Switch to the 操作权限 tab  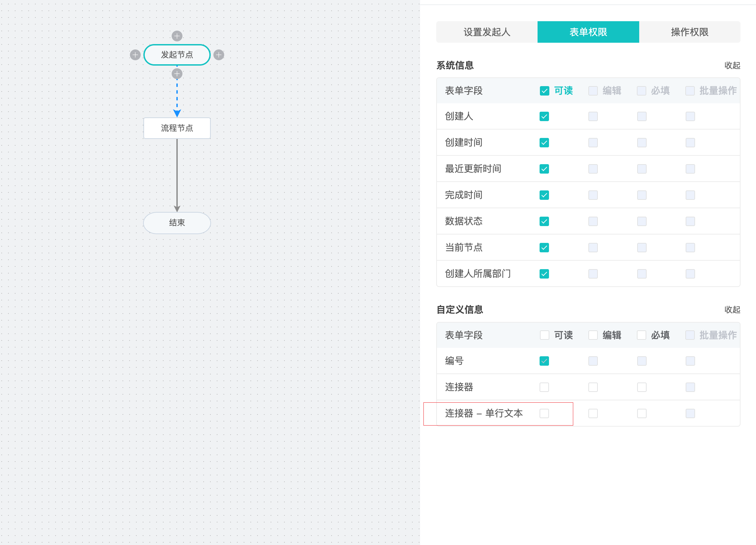(690, 32)
